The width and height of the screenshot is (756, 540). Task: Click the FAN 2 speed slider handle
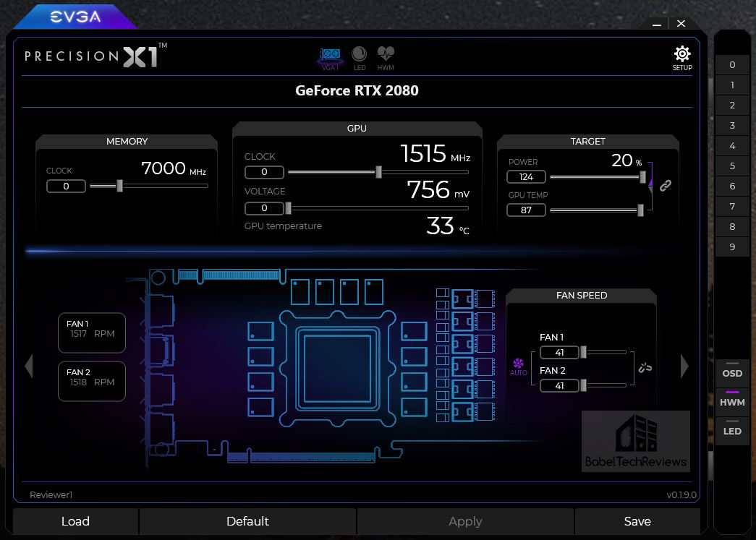(x=583, y=385)
